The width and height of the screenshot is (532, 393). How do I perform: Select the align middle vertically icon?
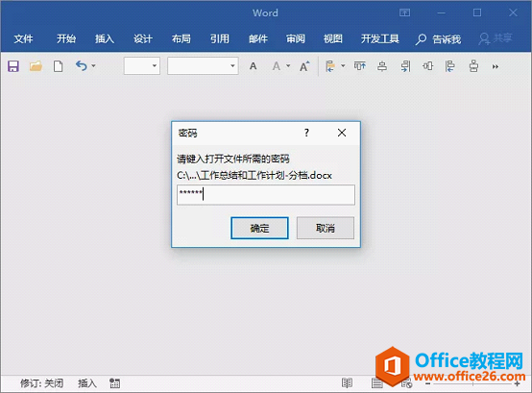pyautogui.click(x=428, y=66)
